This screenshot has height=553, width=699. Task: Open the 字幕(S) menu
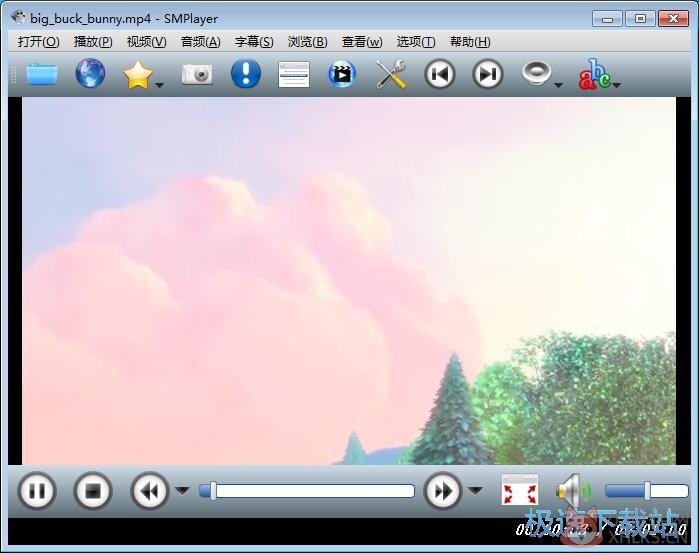[x=254, y=41]
